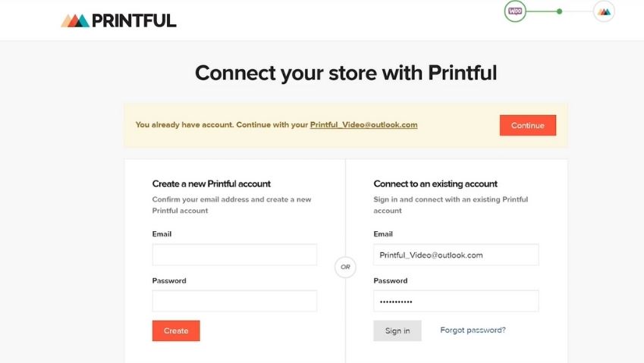Click the 'Connect your store with Printful' title

coord(346,73)
